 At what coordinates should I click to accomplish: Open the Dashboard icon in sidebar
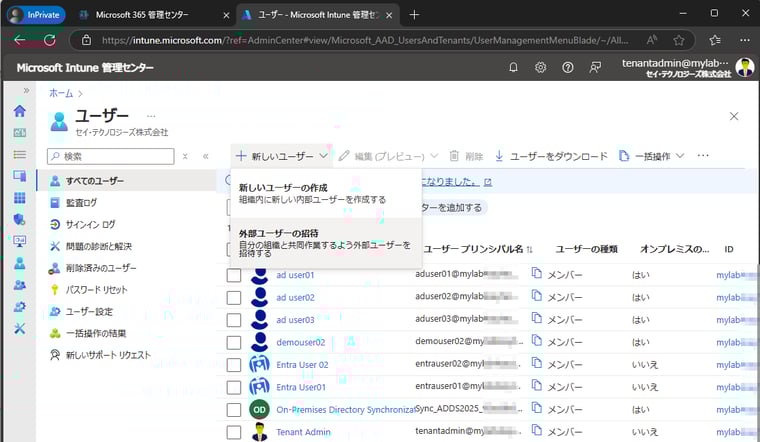coord(19,133)
